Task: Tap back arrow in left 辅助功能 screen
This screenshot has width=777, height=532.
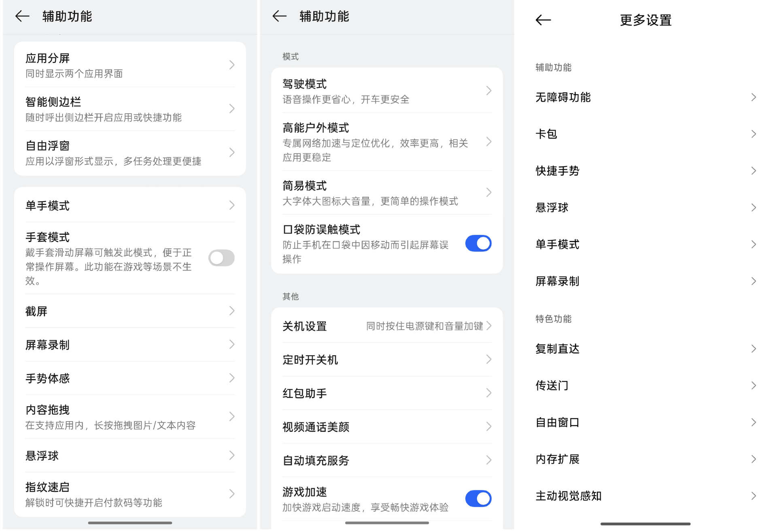Action: [x=22, y=16]
